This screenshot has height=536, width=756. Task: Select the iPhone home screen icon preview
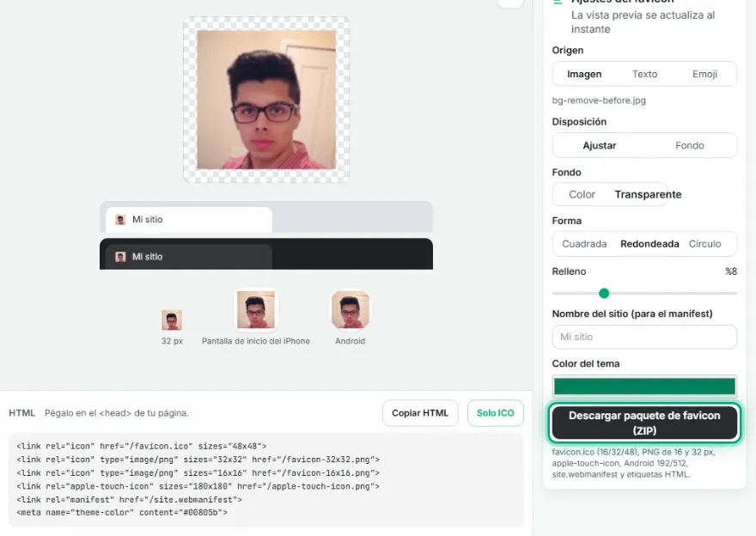pyautogui.click(x=255, y=309)
